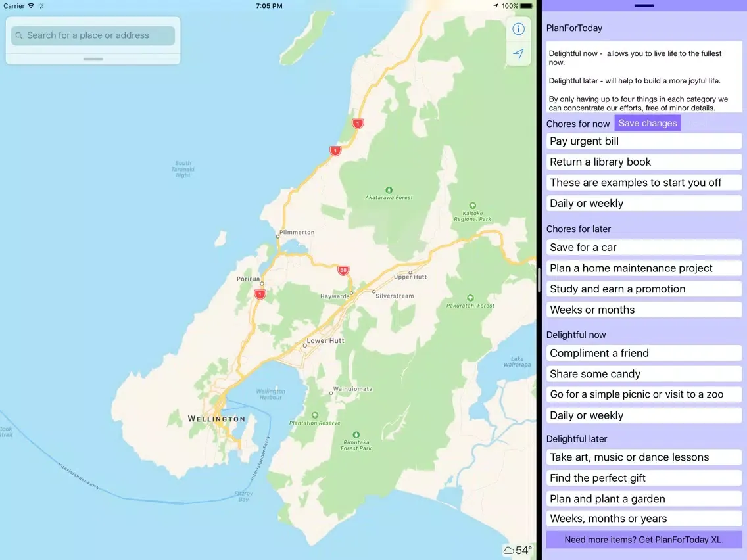Tap the Fitzroy Bay label

pyautogui.click(x=243, y=497)
